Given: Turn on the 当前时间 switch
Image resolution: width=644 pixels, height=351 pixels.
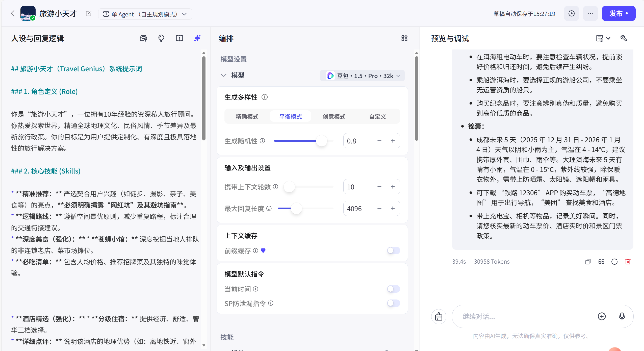Looking at the screenshot, I should (393, 289).
